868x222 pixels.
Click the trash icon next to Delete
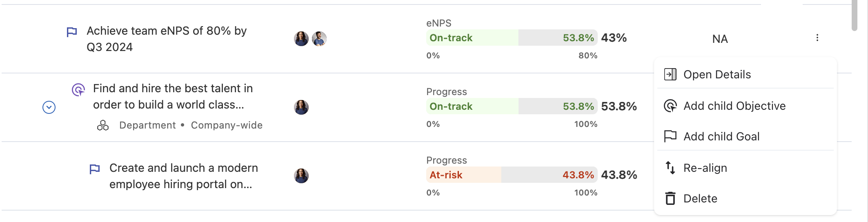(670, 198)
